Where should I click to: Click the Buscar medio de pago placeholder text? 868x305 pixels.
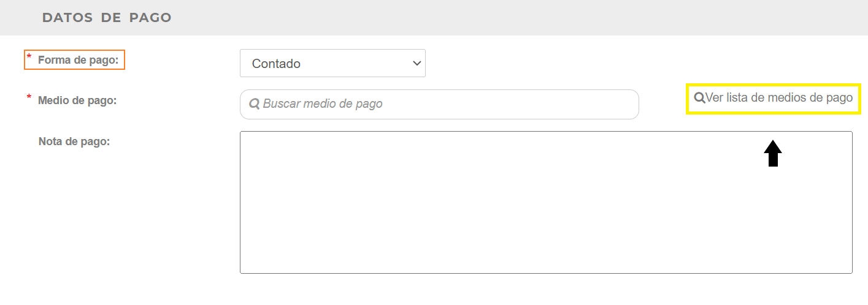[323, 104]
